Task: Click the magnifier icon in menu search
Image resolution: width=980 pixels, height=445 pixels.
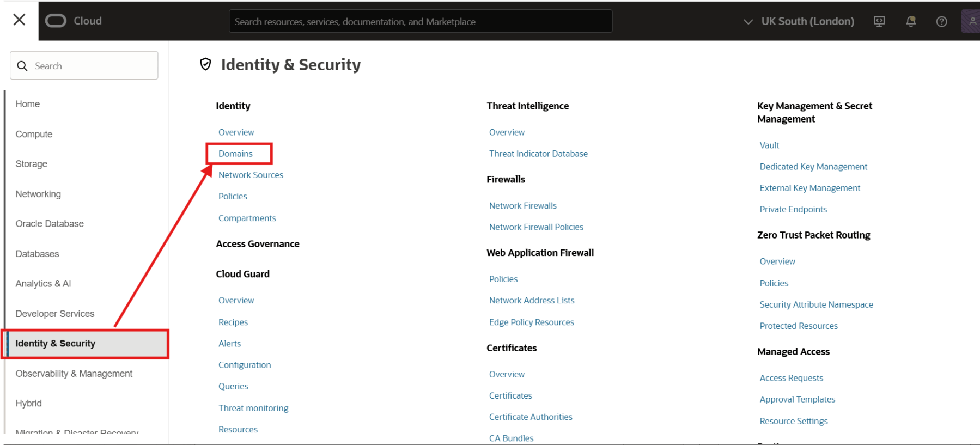Action: [22, 66]
